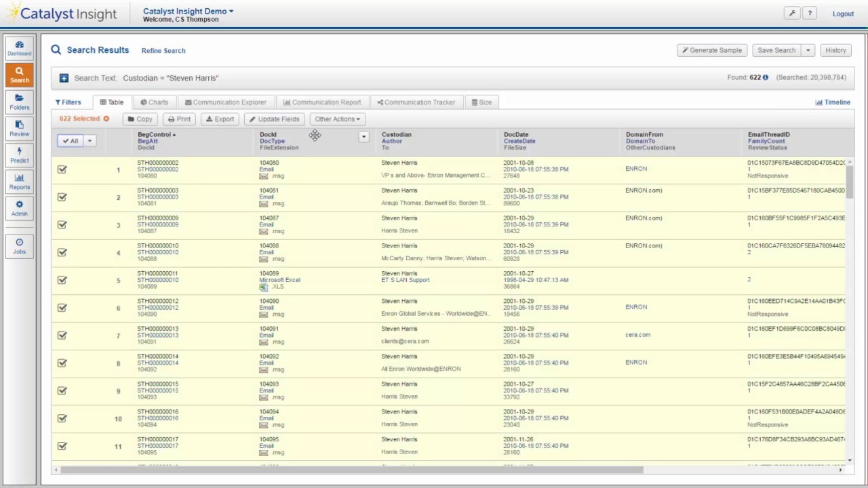Open the DocId column dropdown arrow
Image resolution: width=868 pixels, height=488 pixels.
pos(363,137)
